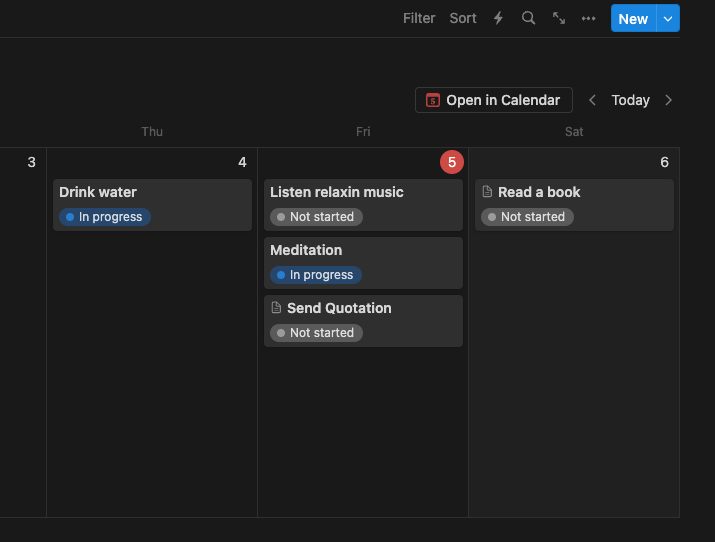Viewport: 715px width, 542px height.
Task: Click the page icon on Read a book
Action: [488, 192]
